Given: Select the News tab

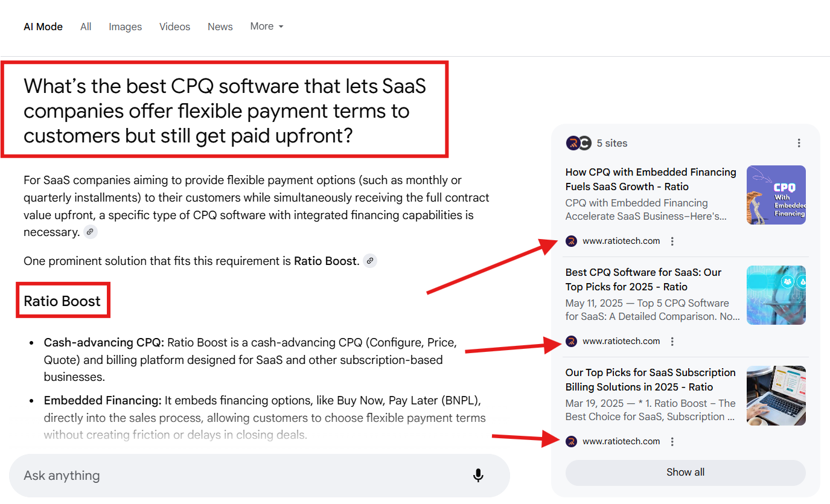Looking at the screenshot, I should (220, 27).
